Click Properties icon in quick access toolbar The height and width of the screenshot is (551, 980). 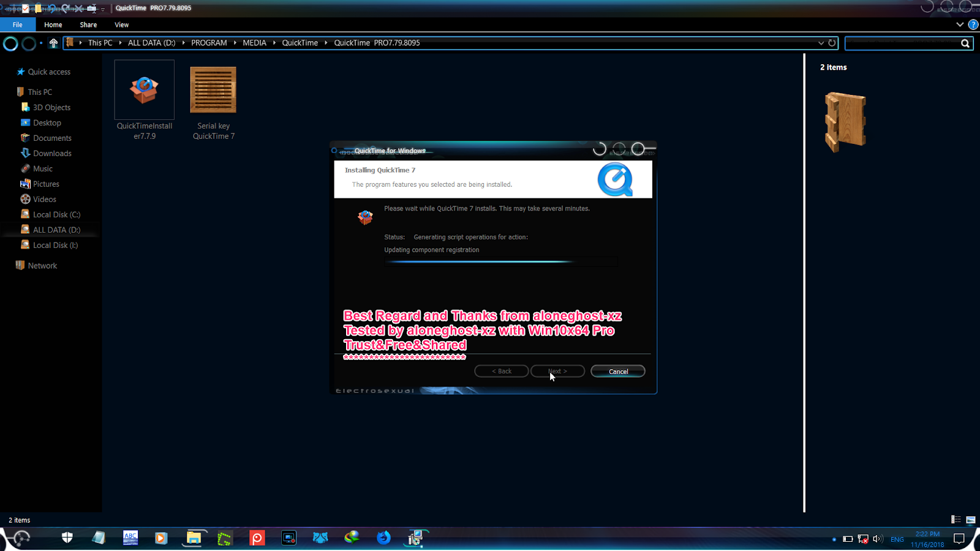click(25, 8)
